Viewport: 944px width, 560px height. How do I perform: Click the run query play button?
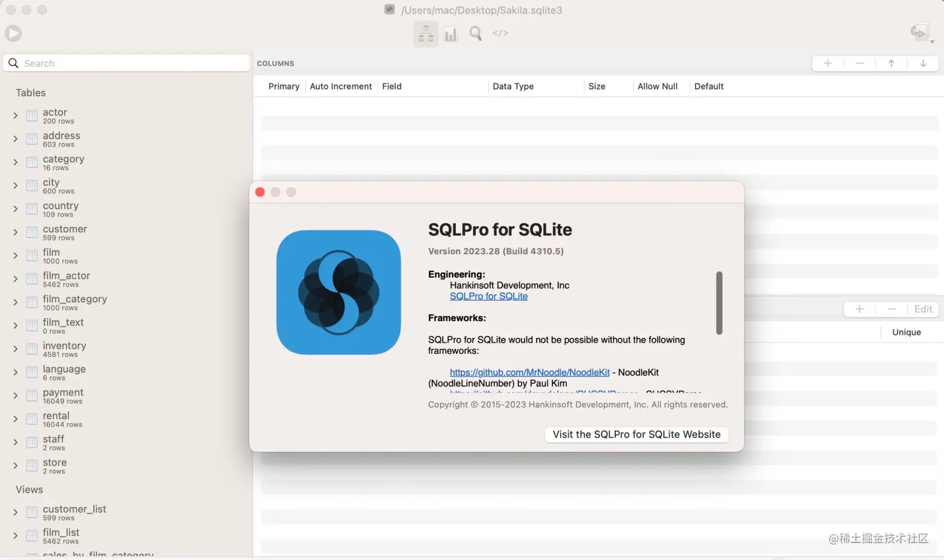13,33
